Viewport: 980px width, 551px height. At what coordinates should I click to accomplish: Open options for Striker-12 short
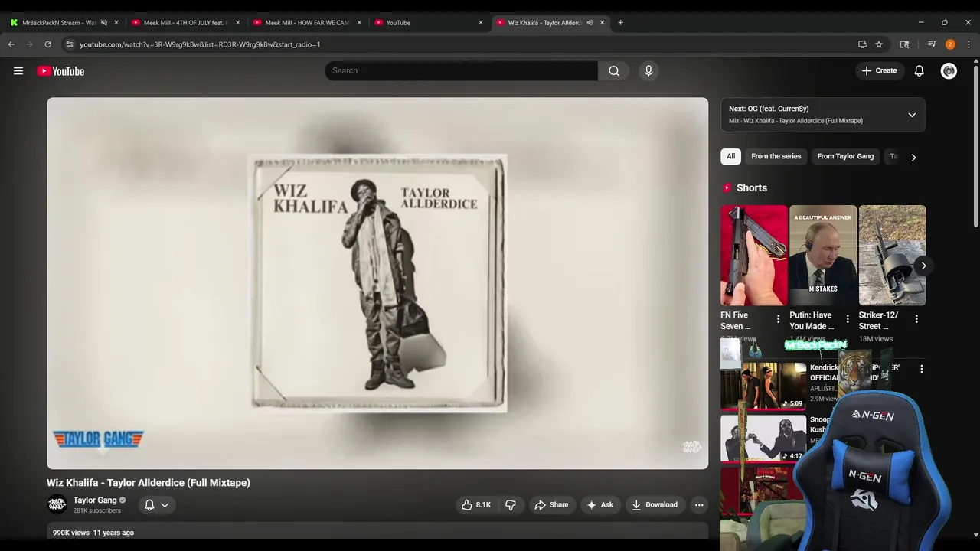(x=916, y=319)
